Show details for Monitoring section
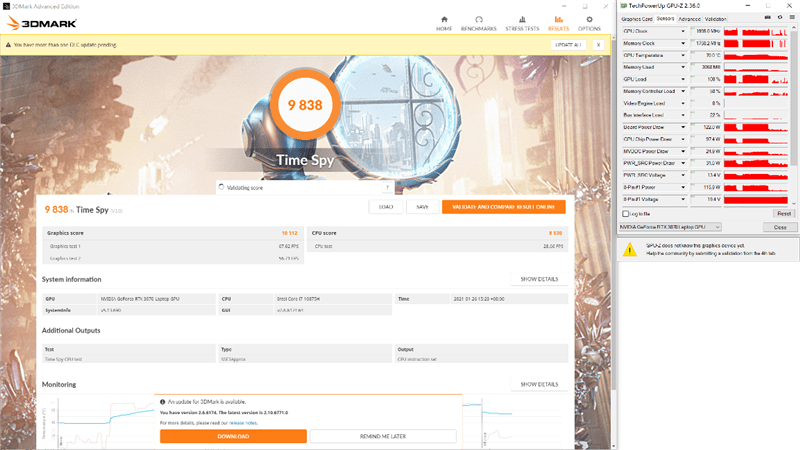Image resolution: width=800 pixels, height=450 pixels. [x=539, y=384]
